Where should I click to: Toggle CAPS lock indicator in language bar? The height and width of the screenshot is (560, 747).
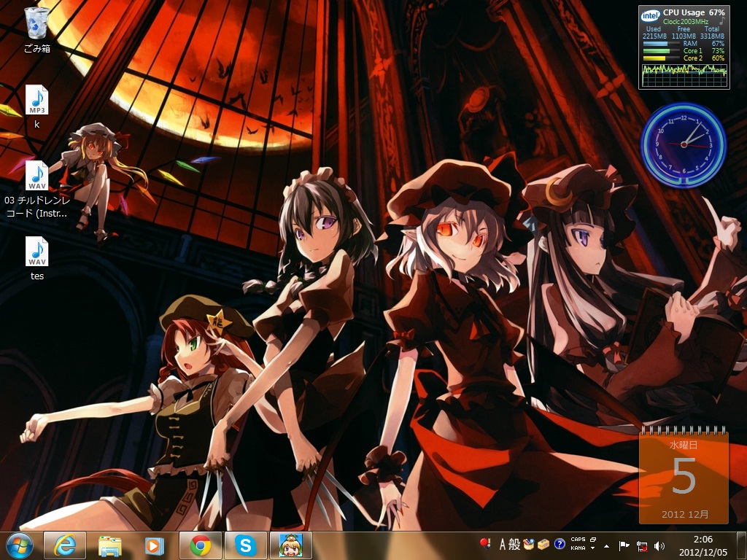(578, 540)
